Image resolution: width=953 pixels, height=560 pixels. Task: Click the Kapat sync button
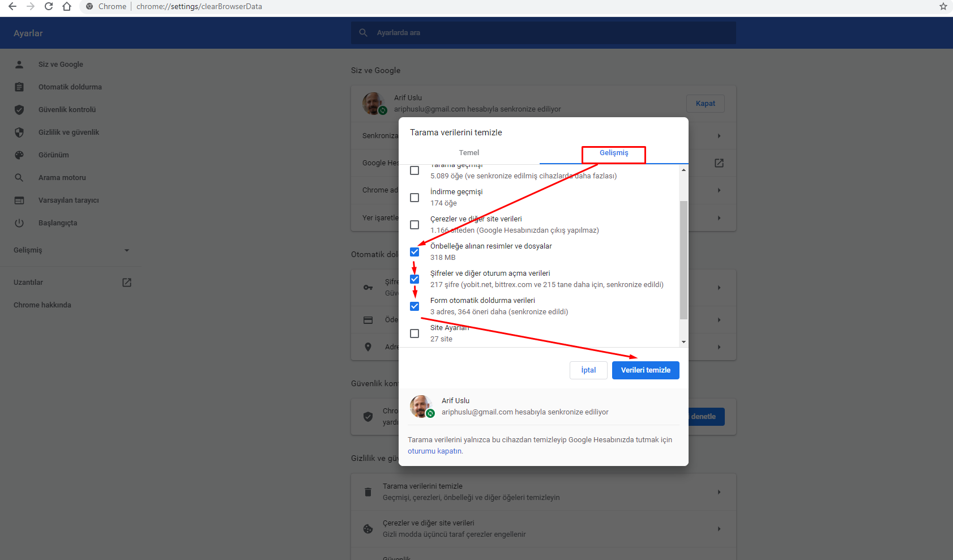click(x=706, y=104)
